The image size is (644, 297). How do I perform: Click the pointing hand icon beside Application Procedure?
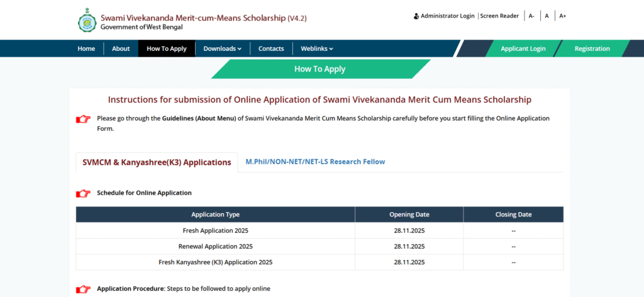coord(84,289)
